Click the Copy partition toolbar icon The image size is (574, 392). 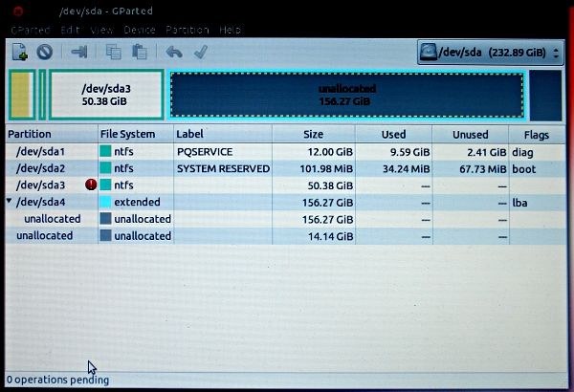(114, 52)
